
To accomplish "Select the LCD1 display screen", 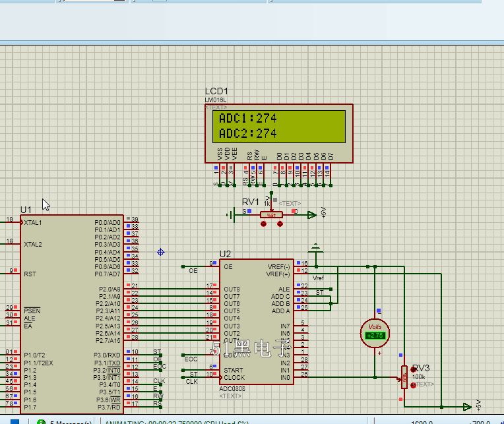I will 279,126.
